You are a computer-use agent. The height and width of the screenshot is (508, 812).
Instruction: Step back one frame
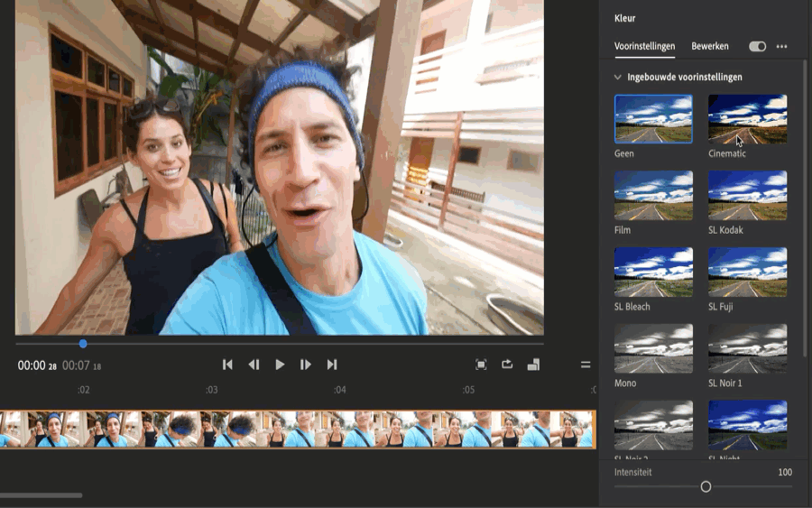pyautogui.click(x=254, y=365)
